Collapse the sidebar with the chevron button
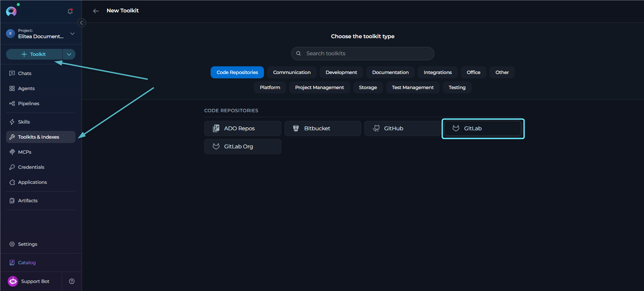Viewport: 644px width, 291px height. tap(82, 23)
